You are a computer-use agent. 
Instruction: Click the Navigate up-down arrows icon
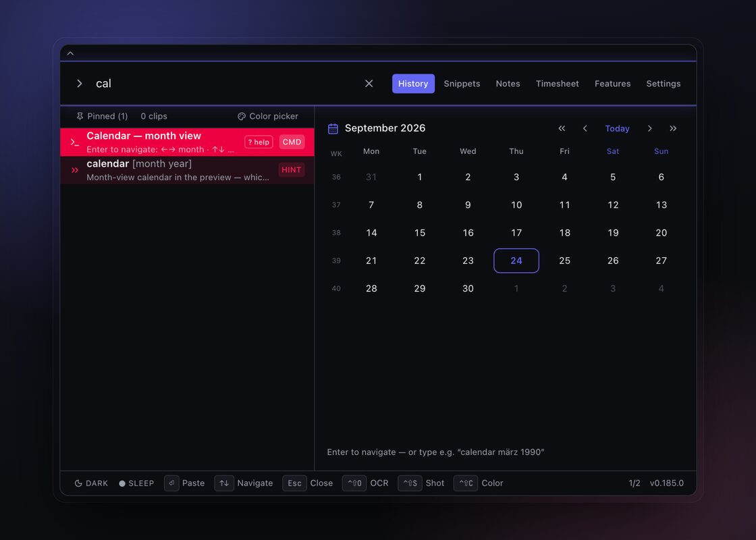[x=224, y=483]
